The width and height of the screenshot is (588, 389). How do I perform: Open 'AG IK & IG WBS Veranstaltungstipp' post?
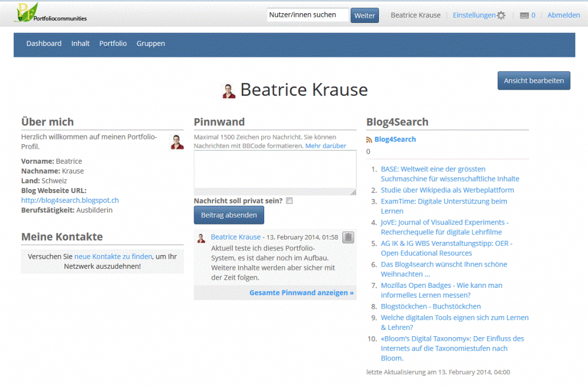[447, 248]
